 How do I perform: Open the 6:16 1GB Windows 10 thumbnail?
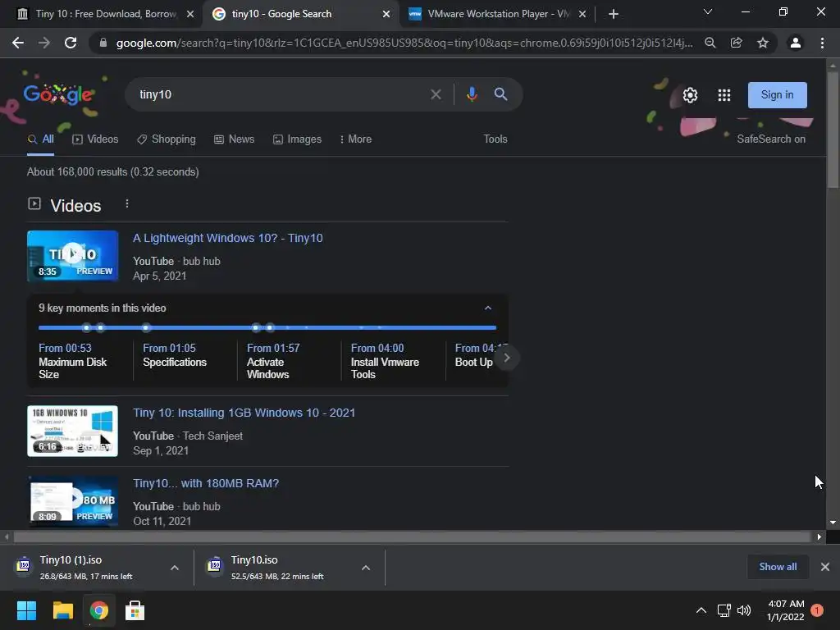[72, 431]
